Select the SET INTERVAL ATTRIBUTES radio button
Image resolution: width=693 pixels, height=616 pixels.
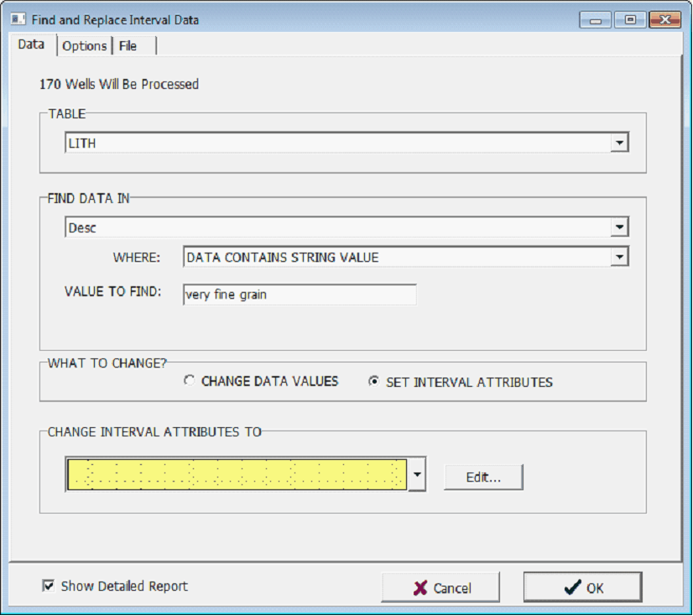pos(374,381)
